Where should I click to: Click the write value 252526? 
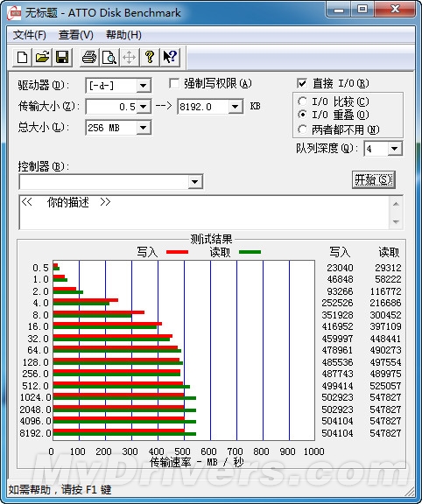coord(337,303)
